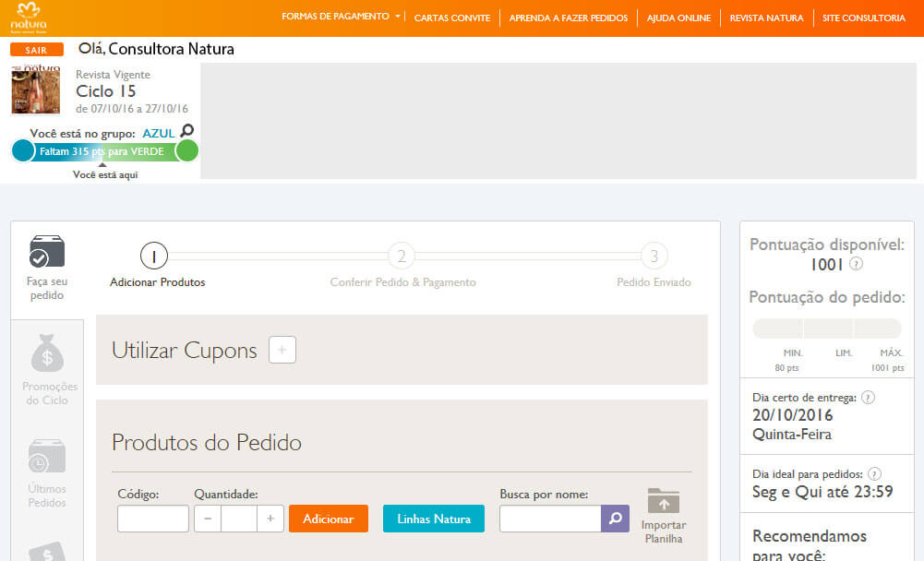Image resolution: width=924 pixels, height=561 pixels.
Task: Show help for Pontuação disponível
Action: pos(857,264)
